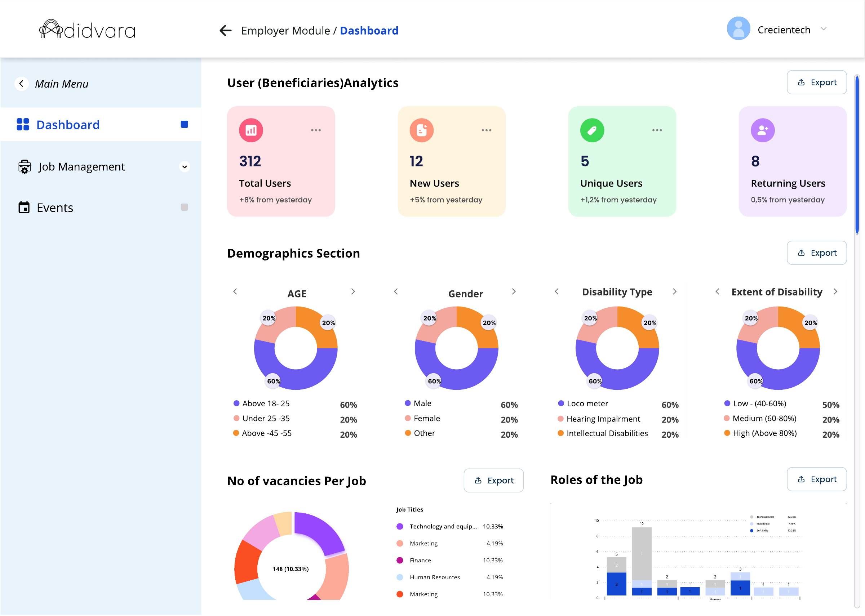
Task: Open three-dot menu on New Users card
Action: click(x=486, y=130)
